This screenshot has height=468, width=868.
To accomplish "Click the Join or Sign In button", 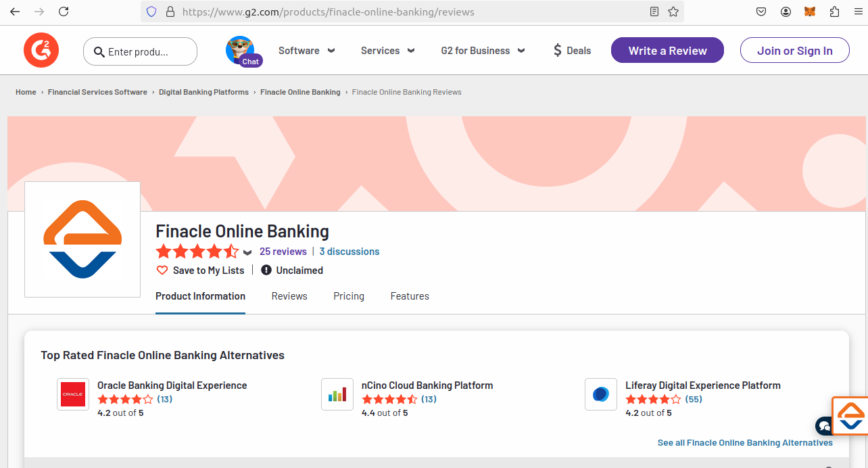I will click(x=795, y=51).
